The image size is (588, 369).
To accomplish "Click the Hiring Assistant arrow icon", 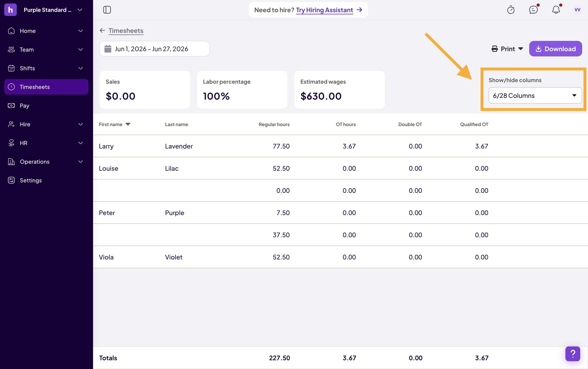I will click(x=359, y=10).
